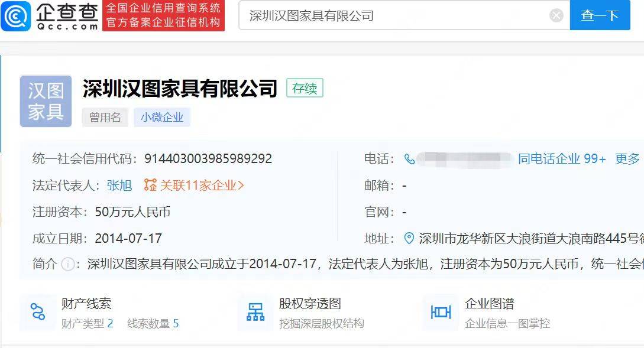The width and height of the screenshot is (644, 348).
Task: Click the blurred phone number
Action: [x=465, y=159]
